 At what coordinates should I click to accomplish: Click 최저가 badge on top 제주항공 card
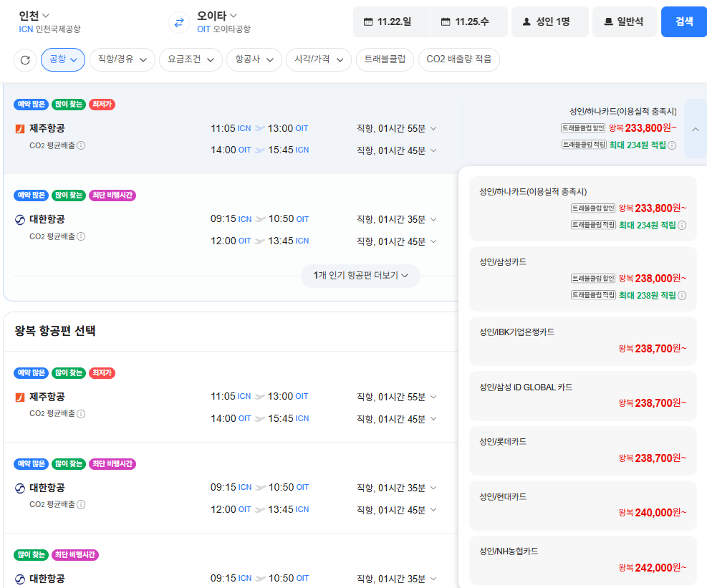click(102, 104)
